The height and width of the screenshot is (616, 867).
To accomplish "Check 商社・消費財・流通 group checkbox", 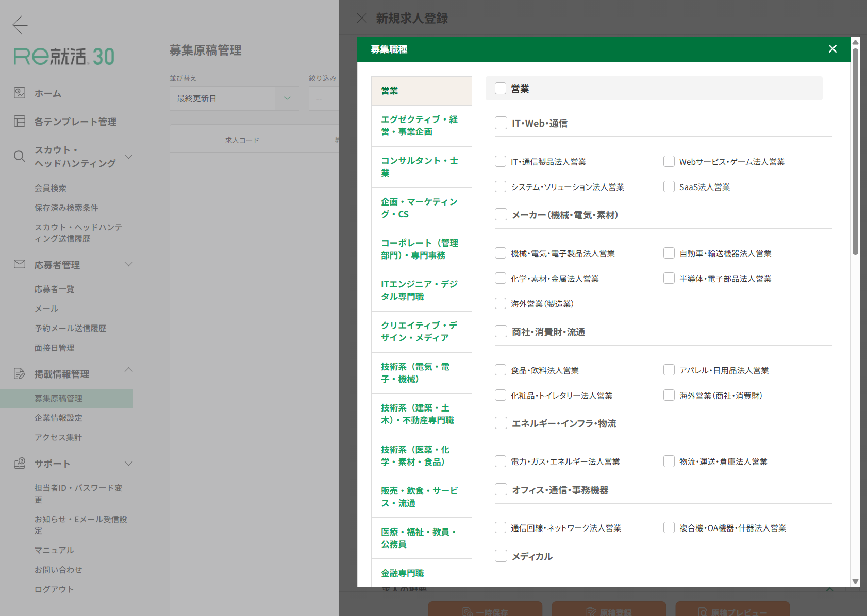I will pyautogui.click(x=501, y=331).
